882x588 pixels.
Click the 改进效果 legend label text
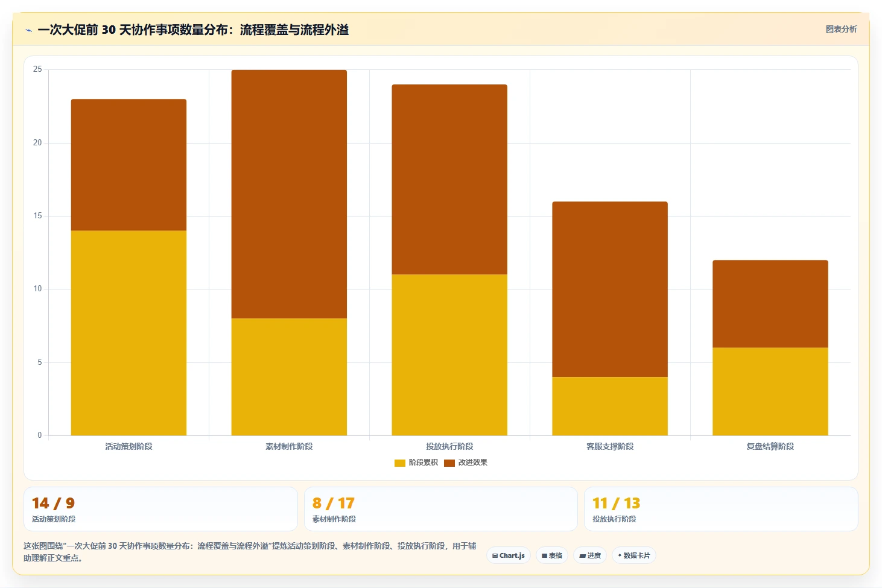[472, 463]
